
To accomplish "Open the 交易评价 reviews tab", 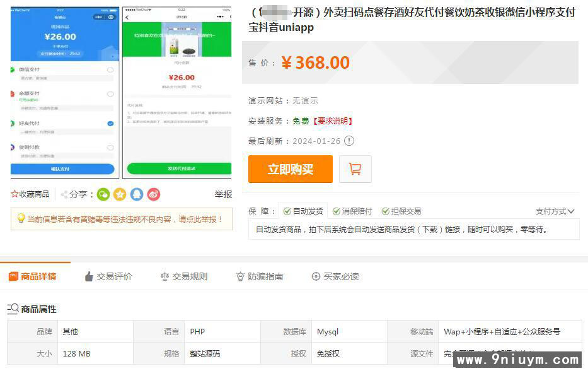I will coord(108,276).
